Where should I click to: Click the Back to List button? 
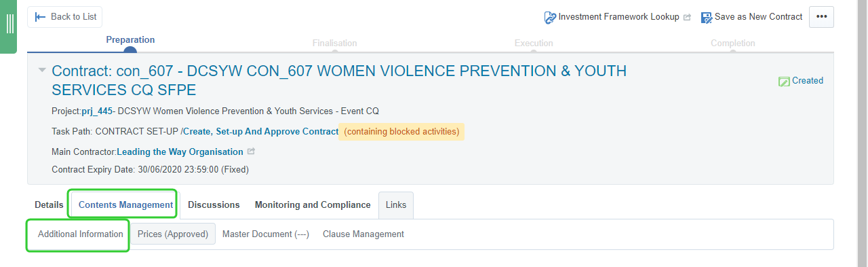pos(65,17)
